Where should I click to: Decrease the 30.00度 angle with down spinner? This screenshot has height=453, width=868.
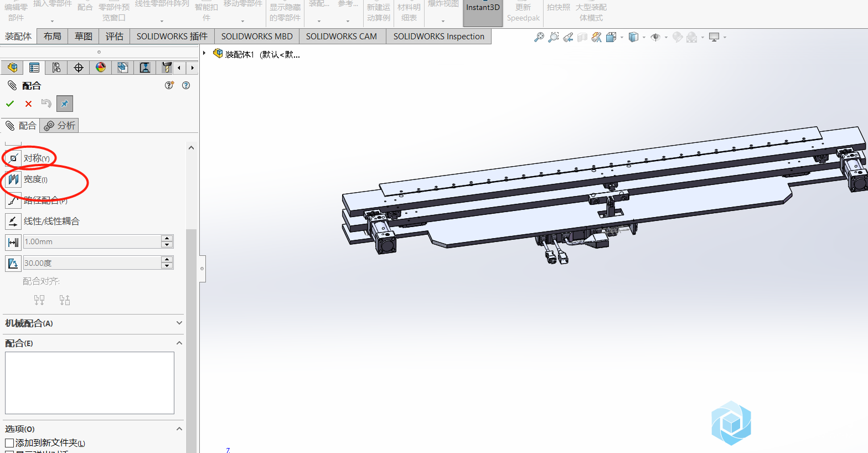pos(167,266)
